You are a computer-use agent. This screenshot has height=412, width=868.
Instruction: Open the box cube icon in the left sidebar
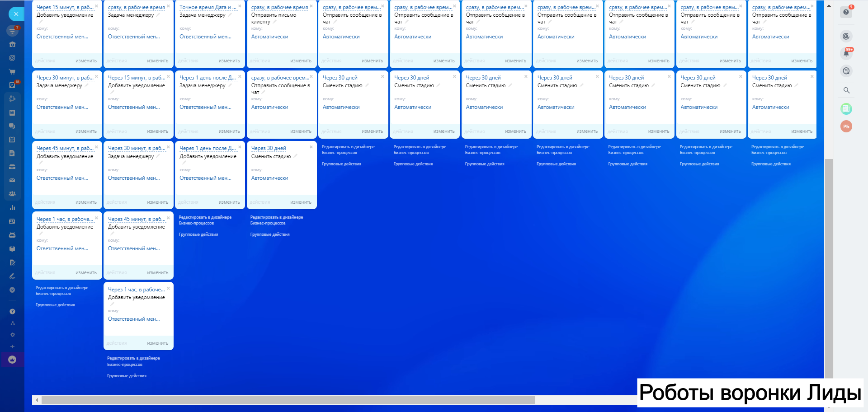coord(12,248)
